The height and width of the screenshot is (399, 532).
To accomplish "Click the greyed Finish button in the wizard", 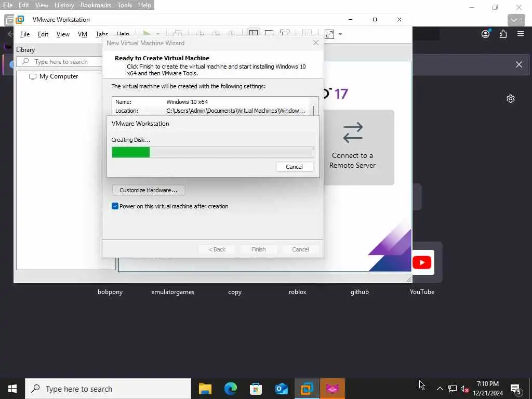I will (259, 249).
